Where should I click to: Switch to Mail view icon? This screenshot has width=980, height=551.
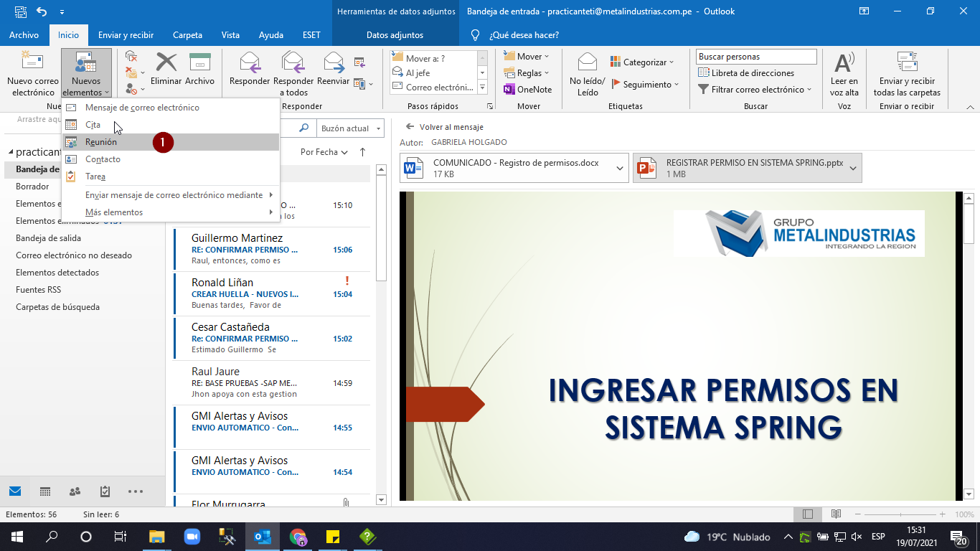[x=15, y=491]
